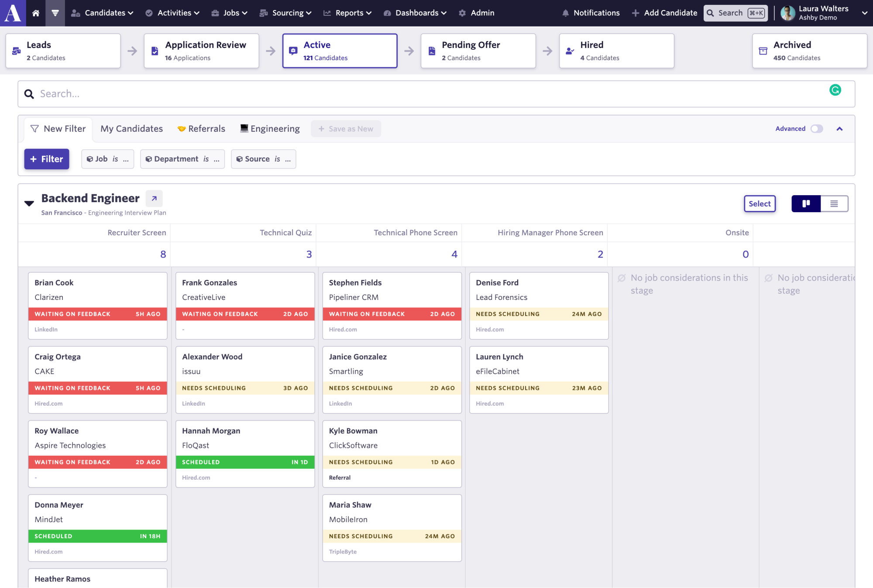Collapse the filter panel chevron
Viewport: 873px width, 588px height.
click(x=839, y=129)
